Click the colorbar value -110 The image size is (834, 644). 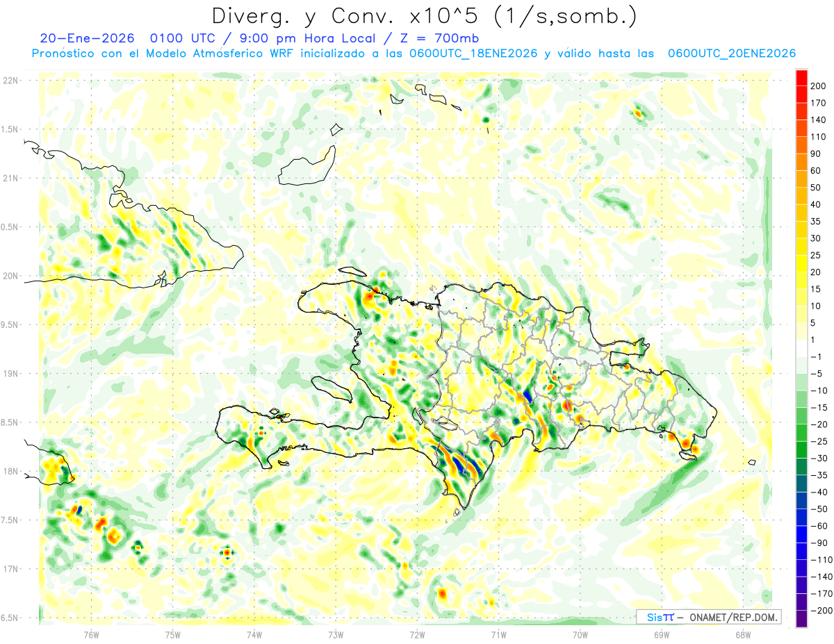[x=821, y=560]
